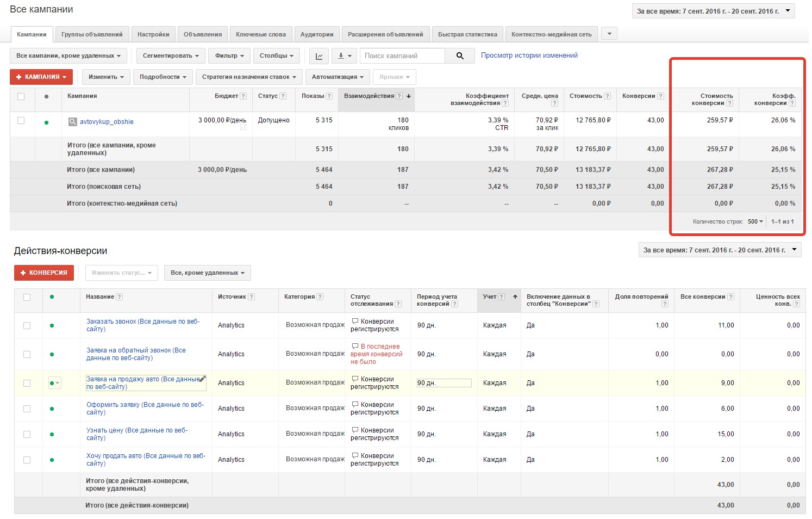
Task: Click green status dot dropdown in highlighted row
Action: point(54,383)
